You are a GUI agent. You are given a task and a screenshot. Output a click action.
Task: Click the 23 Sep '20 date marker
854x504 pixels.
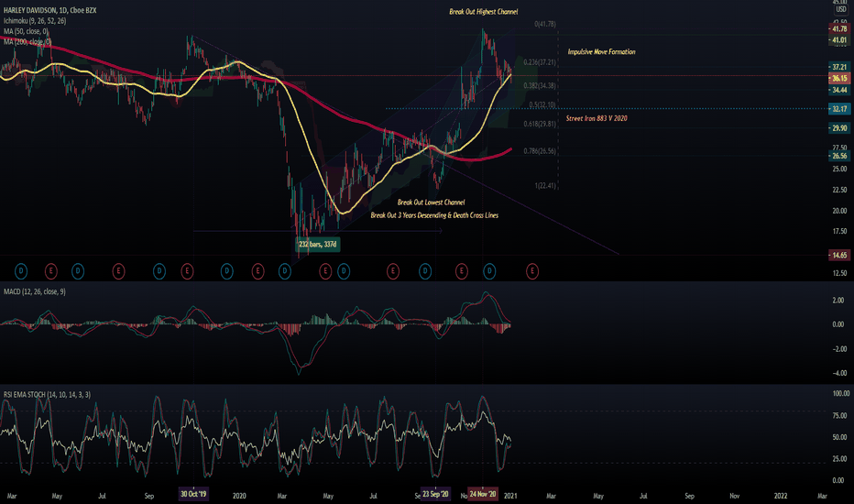(435, 494)
